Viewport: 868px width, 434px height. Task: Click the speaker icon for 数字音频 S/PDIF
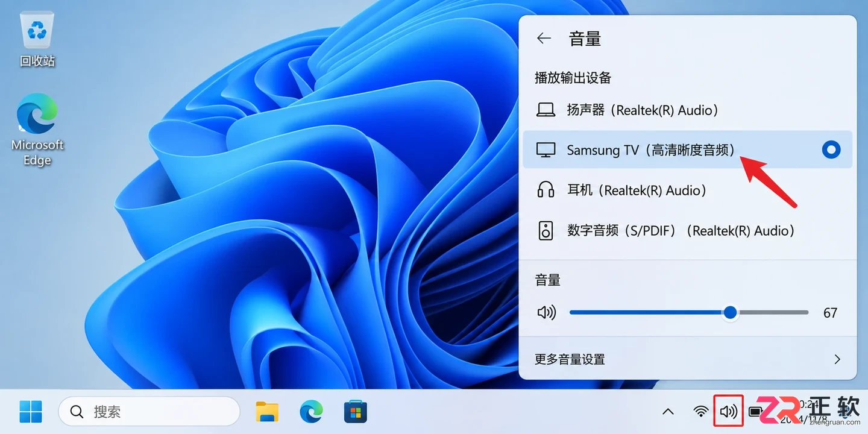(x=546, y=231)
